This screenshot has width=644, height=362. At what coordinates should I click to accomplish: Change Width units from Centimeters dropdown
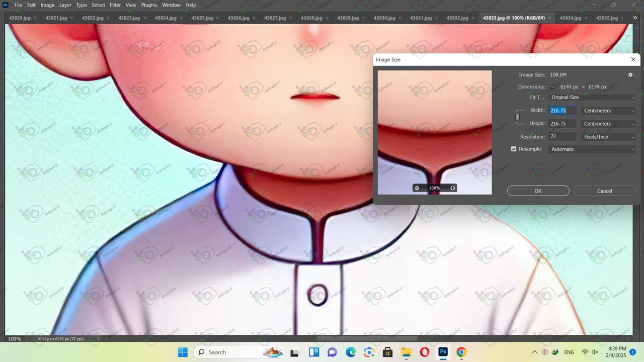click(x=608, y=111)
